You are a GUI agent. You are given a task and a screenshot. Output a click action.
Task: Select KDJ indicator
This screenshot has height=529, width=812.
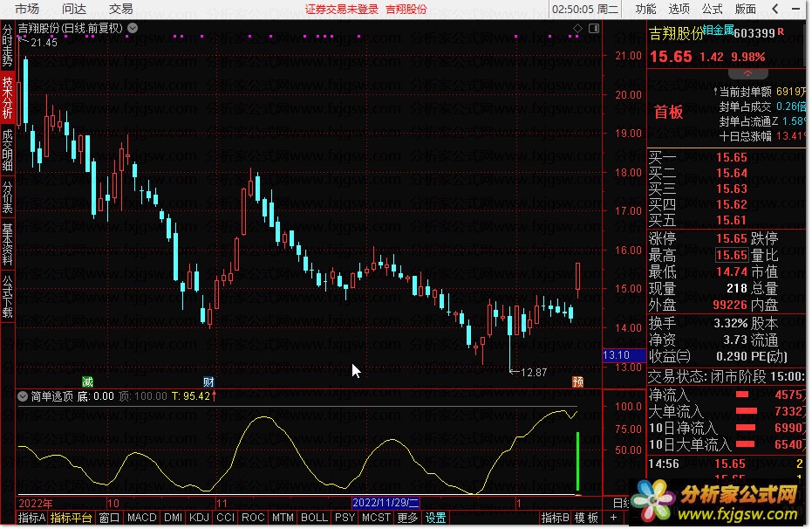(199, 518)
